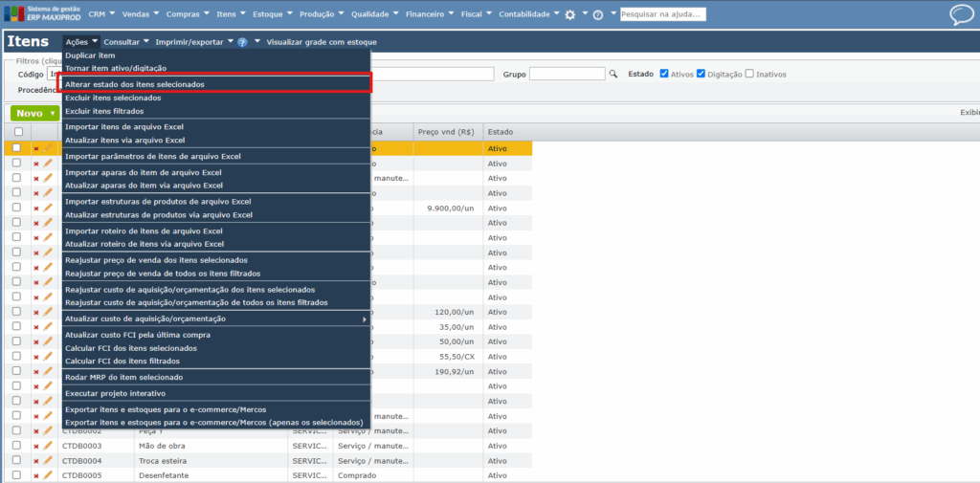This screenshot has width=980, height=483.
Task: Edit item CTDB0004 with pencil icon
Action: coord(48,460)
